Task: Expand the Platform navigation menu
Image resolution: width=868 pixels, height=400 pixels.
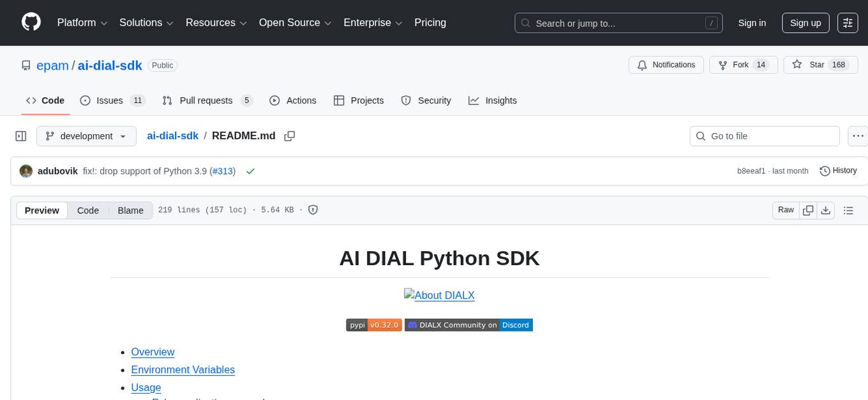Action: [x=81, y=22]
